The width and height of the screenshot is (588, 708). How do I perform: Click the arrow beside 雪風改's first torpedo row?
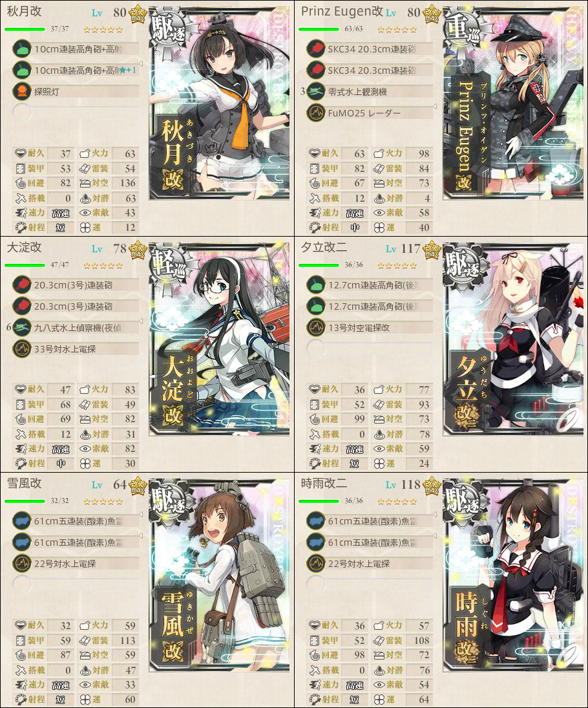coord(141,515)
